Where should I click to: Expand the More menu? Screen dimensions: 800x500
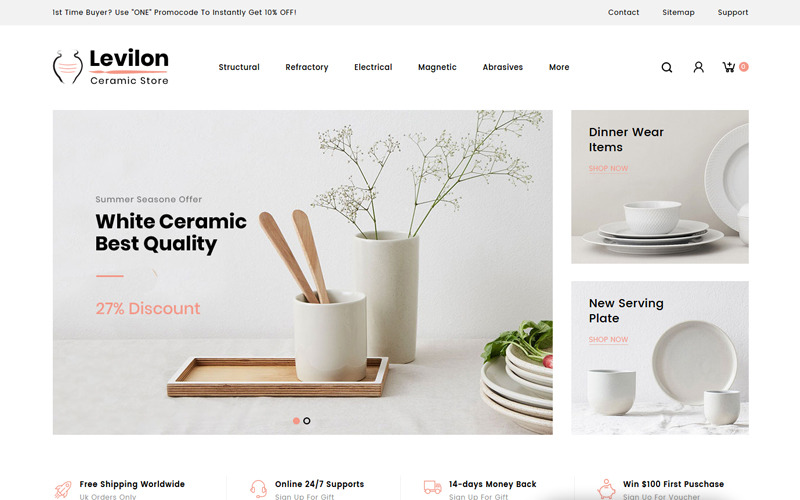click(559, 67)
